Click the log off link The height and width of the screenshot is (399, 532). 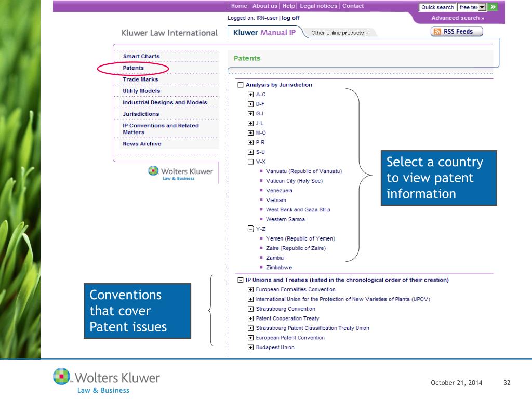point(290,18)
